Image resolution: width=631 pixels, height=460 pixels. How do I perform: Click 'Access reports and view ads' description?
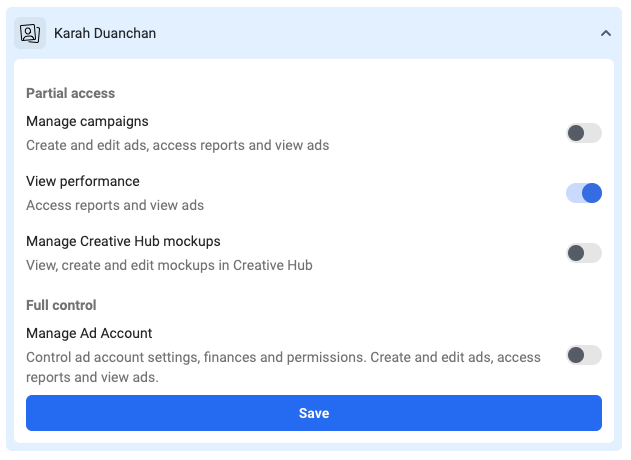coord(115,205)
